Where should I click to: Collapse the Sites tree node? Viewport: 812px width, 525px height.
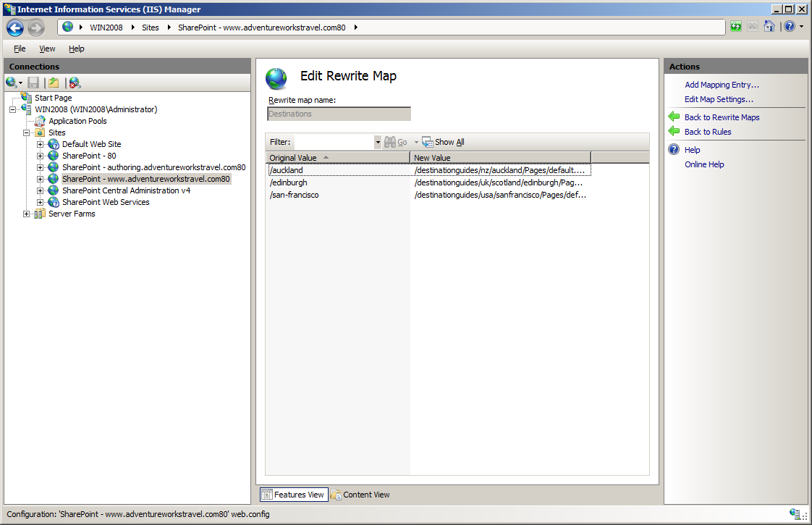point(26,133)
